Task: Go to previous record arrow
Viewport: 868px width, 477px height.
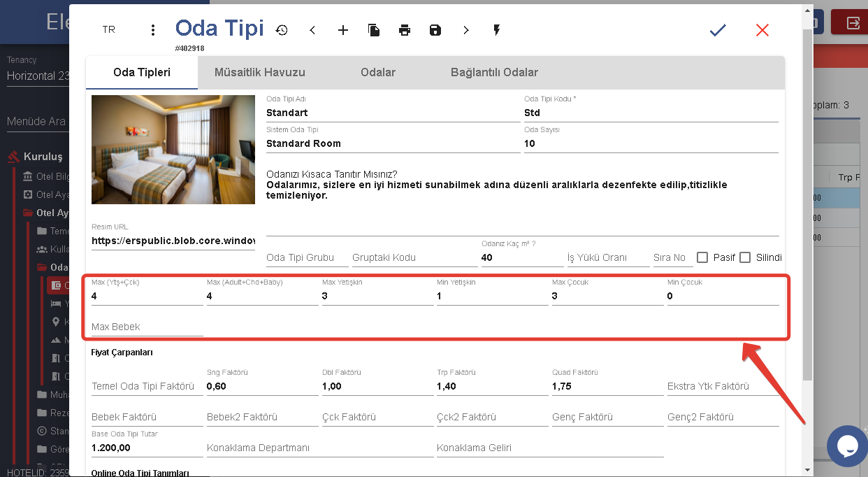Action: click(312, 30)
